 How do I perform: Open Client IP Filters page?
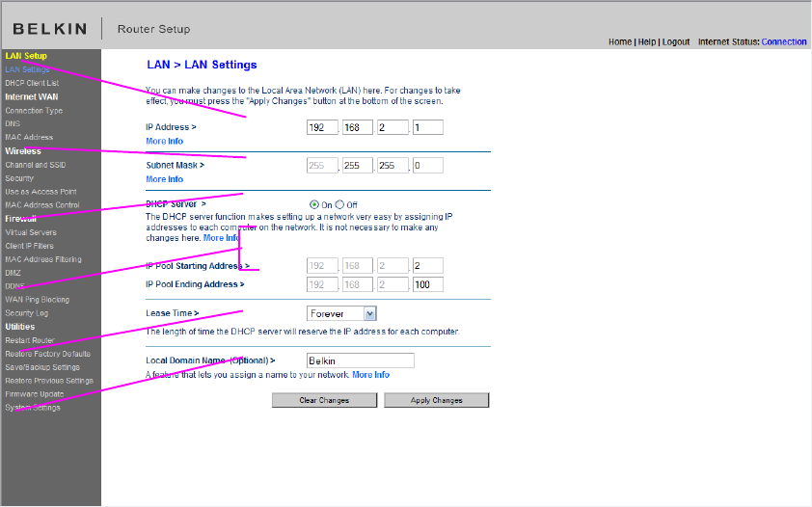tap(29, 246)
